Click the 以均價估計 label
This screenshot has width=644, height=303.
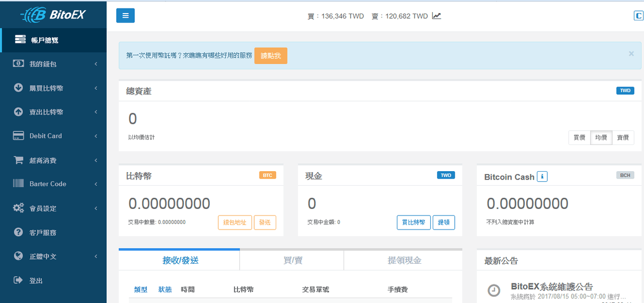pyautogui.click(x=141, y=137)
